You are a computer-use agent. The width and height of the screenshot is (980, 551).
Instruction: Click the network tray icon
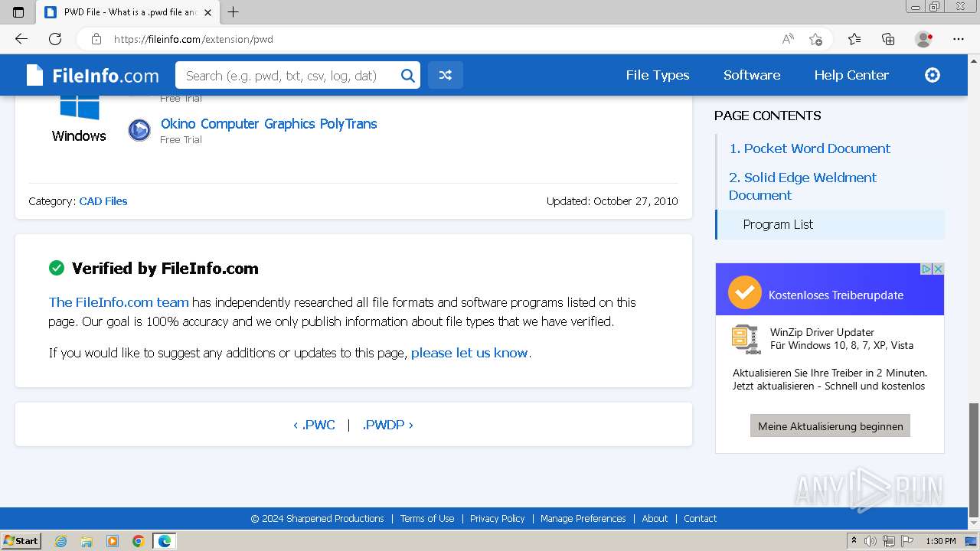tap(889, 541)
